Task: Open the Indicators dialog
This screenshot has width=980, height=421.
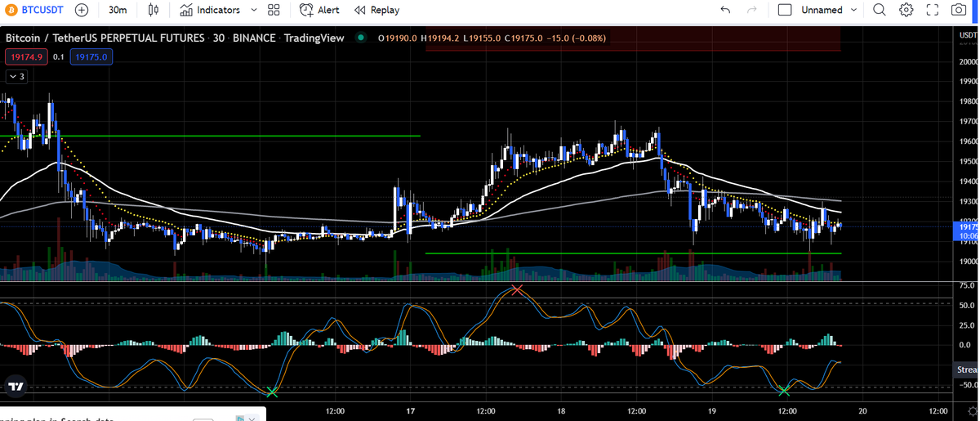Action: coord(210,10)
